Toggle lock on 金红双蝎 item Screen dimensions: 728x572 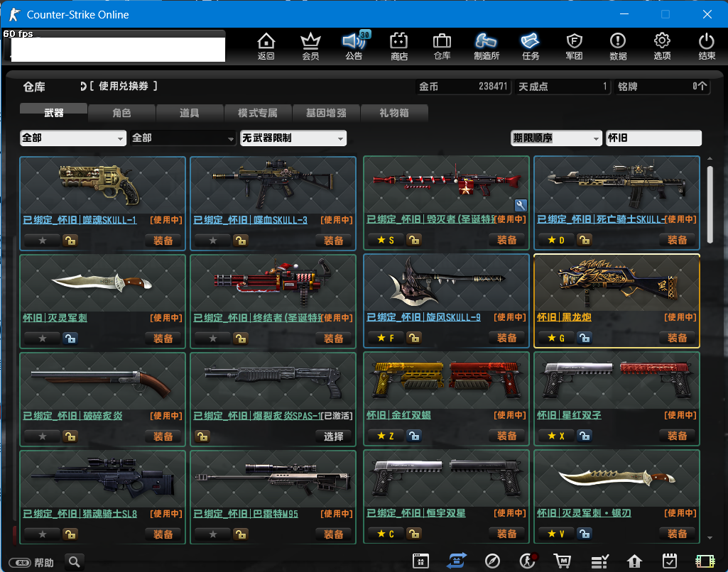point(413,436)
